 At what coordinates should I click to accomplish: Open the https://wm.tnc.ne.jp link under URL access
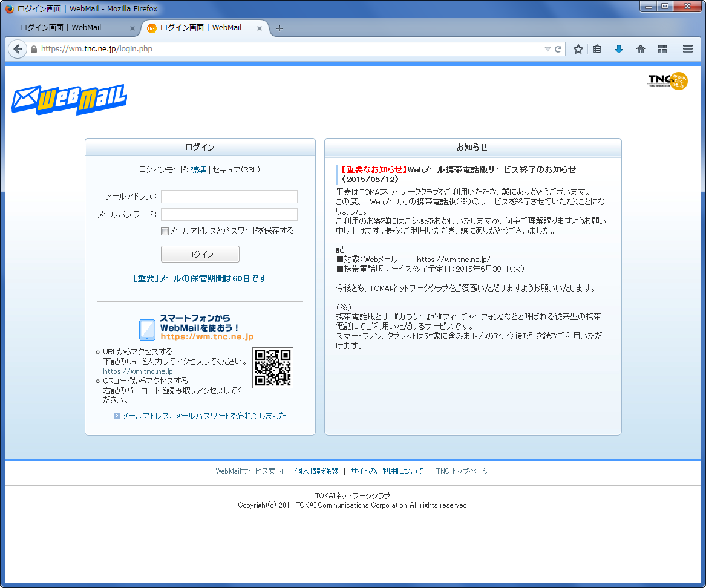[138, 371]
